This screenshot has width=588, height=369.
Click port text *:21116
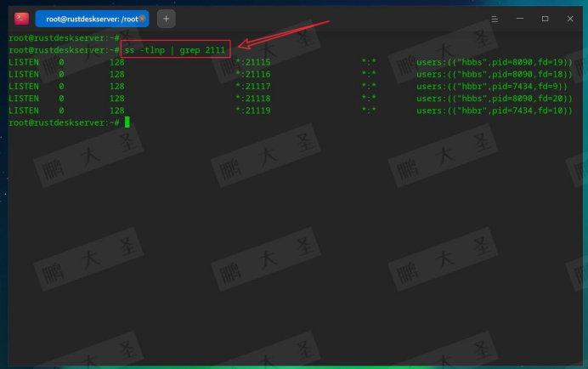pos(252,74)
